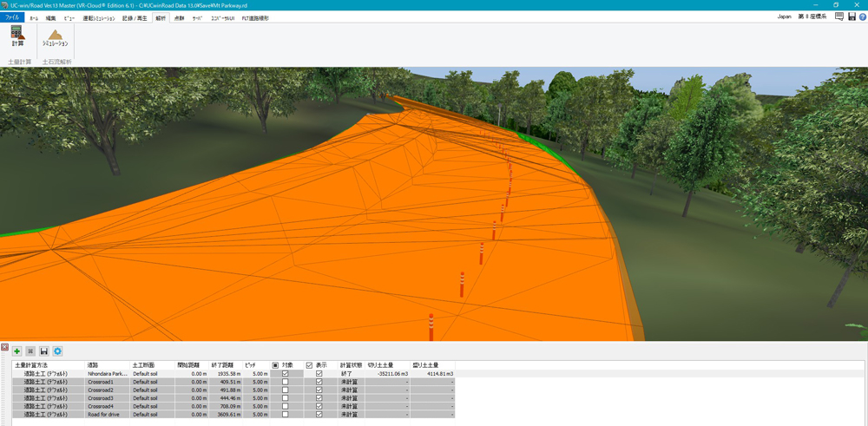The height and width of the screenshot is (426, 868).
Task: Add a new earthwork entry with green plus
Action: [x=16, y=351]
